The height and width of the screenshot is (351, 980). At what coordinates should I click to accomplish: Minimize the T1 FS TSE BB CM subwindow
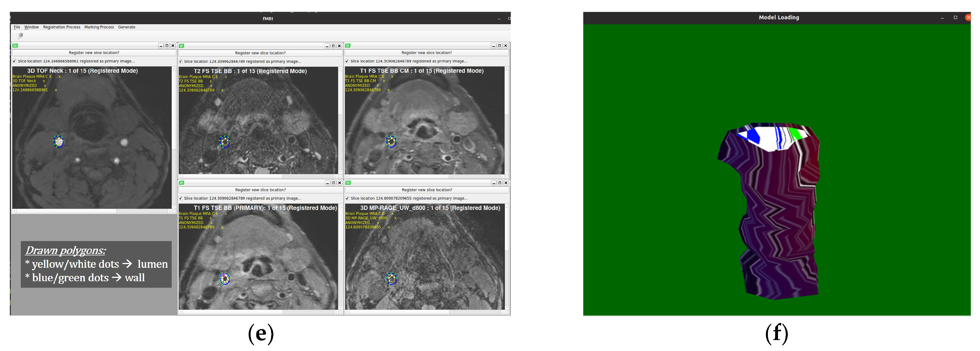(493, 46)
